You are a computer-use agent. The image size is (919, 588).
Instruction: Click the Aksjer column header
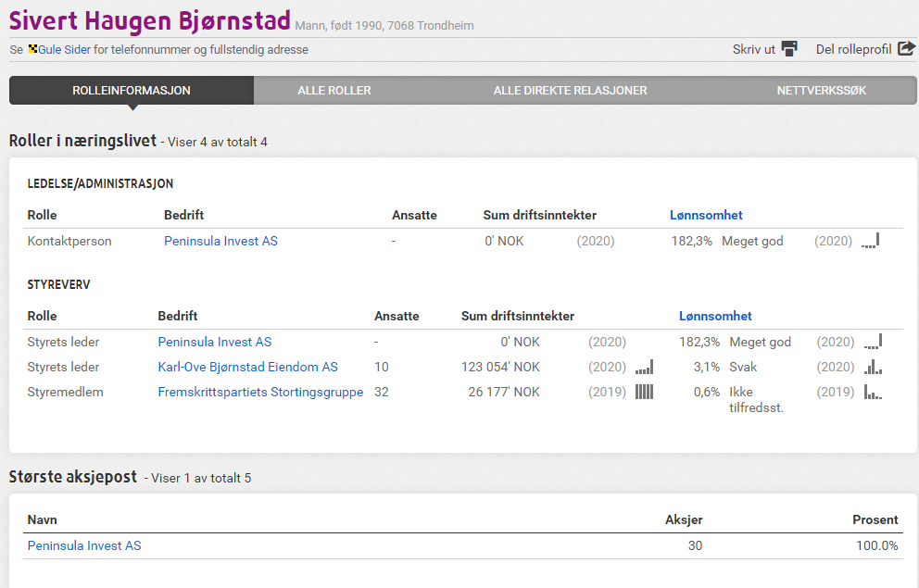684,519
